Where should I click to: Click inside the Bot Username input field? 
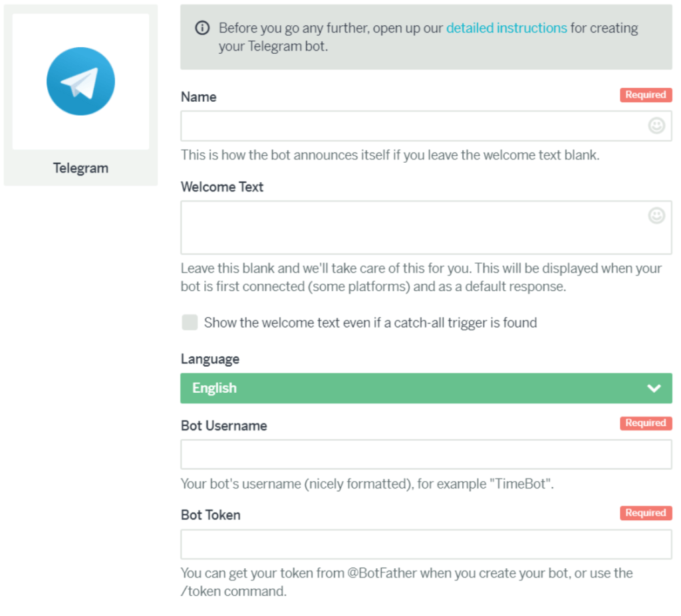426,454
